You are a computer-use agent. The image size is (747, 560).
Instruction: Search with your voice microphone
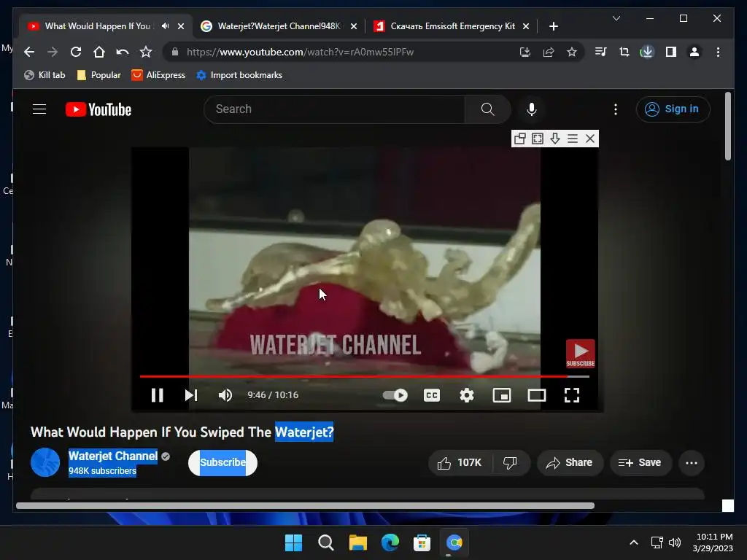pyautogui.click(x=532, y=109)
